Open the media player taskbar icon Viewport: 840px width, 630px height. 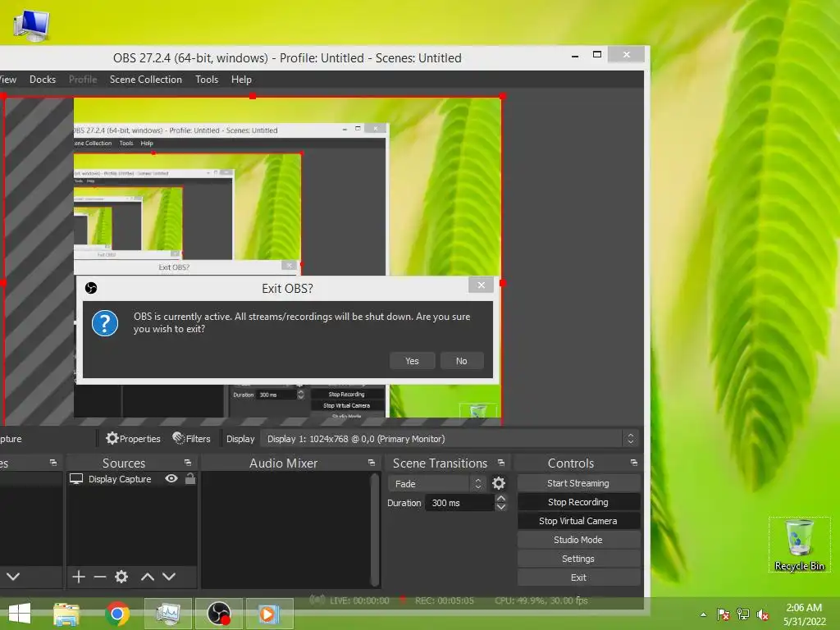pos(269,614)
